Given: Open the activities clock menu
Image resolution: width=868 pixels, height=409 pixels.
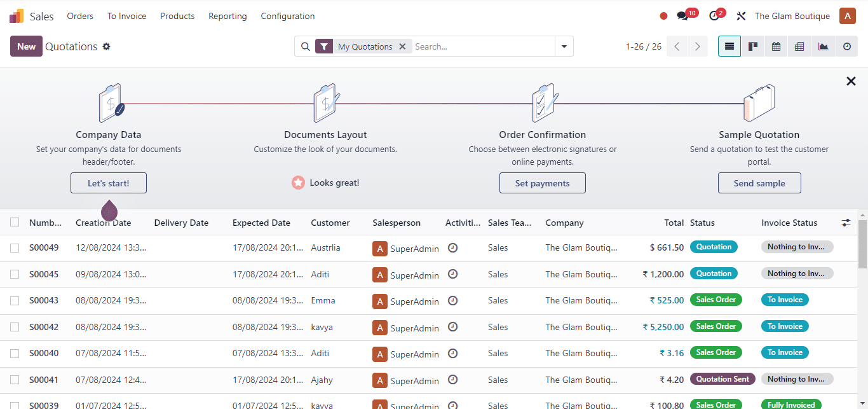Looking at the screenshot, I should [713, 15].
